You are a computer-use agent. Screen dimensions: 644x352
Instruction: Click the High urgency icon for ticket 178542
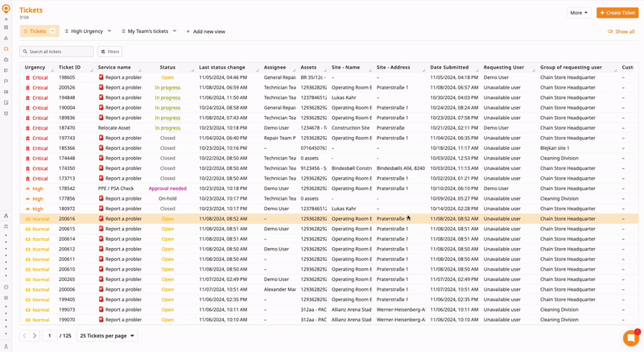tap(27, 188)
